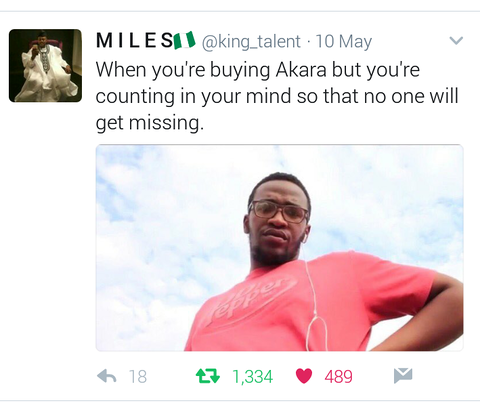The height and width of the screenshot is (416, 480).
Task: Share via the envelope message icon
Action: coord(403,376)
